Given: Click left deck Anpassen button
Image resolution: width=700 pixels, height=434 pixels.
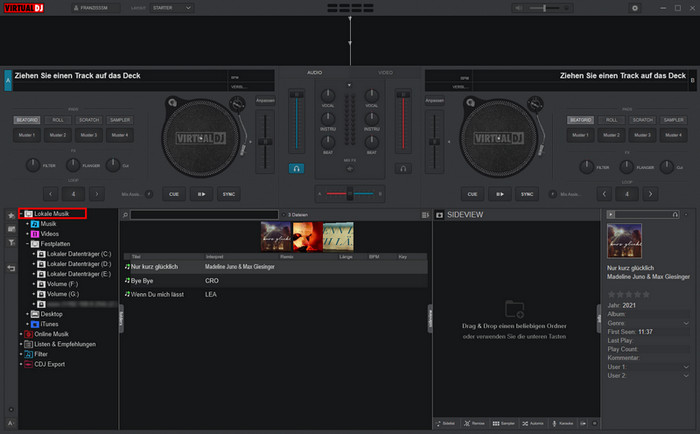Looking at the screenshot, I should coord(265,100).
